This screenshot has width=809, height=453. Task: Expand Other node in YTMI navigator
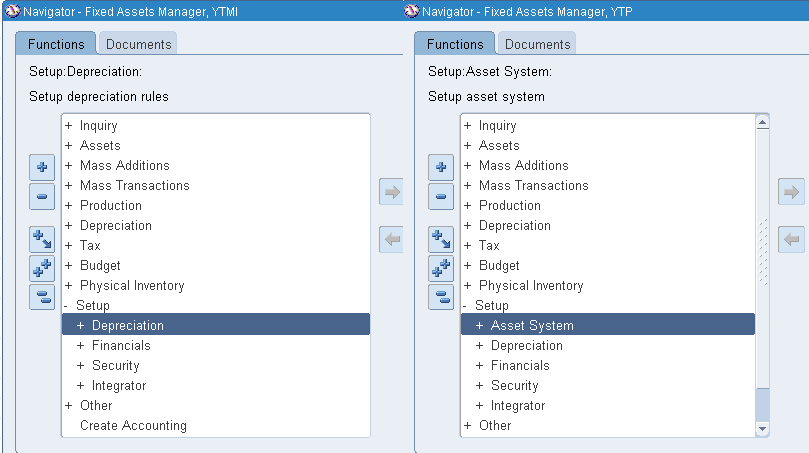point(69,406)
